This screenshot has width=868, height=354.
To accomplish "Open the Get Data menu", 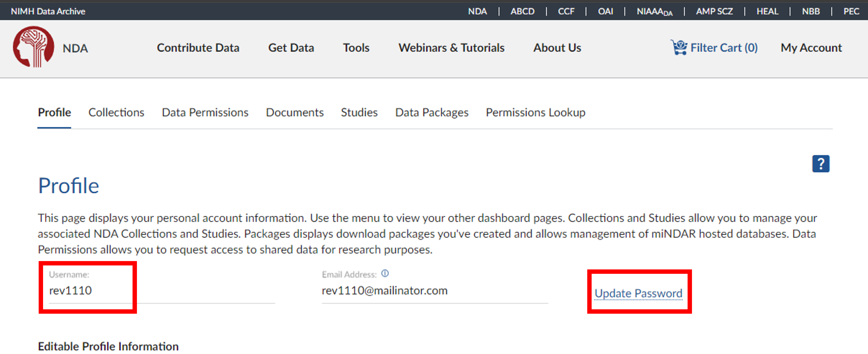I will 291,48.
